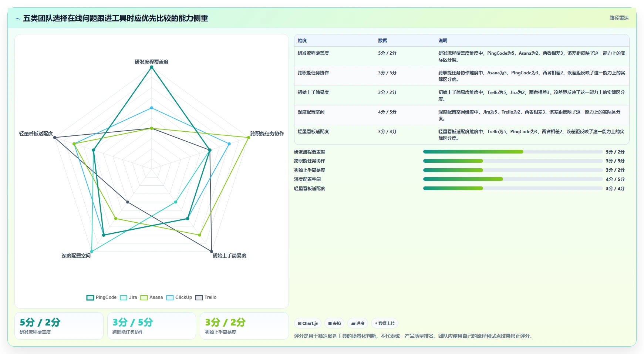This screenshot has height=354, width=644.
Task: Click the 3分 / 4分 label right of progress bars
Action: pyautogui.click(x=615, y=189)
